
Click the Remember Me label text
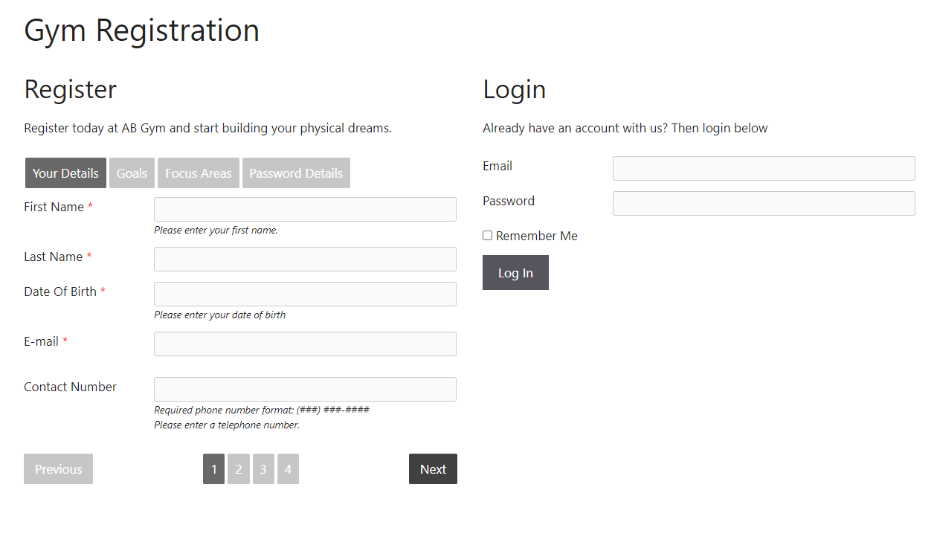click(x=537, y=236)
